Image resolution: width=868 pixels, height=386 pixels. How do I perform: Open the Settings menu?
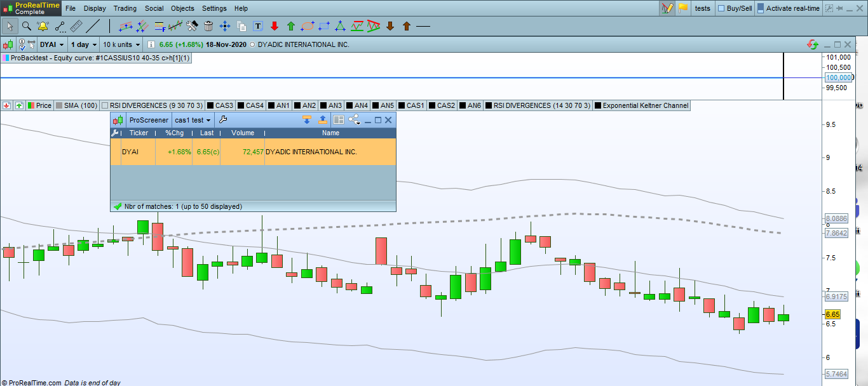click(214, 8)
